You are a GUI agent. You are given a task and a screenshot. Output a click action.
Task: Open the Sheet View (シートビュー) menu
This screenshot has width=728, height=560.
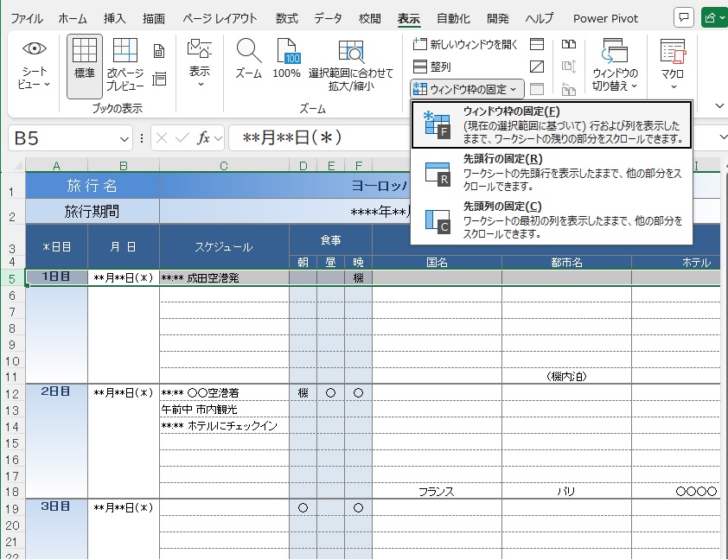click(x=35, y=66)
